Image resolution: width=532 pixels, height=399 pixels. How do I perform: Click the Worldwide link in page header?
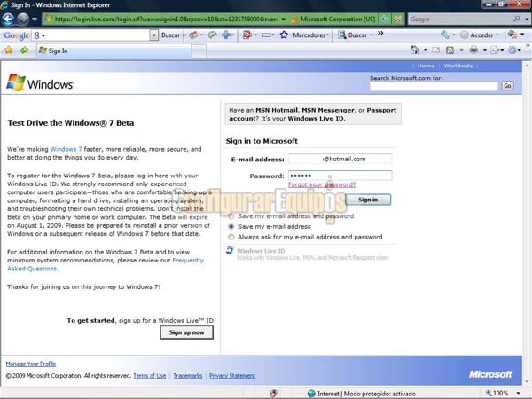[x=458, y=66]
